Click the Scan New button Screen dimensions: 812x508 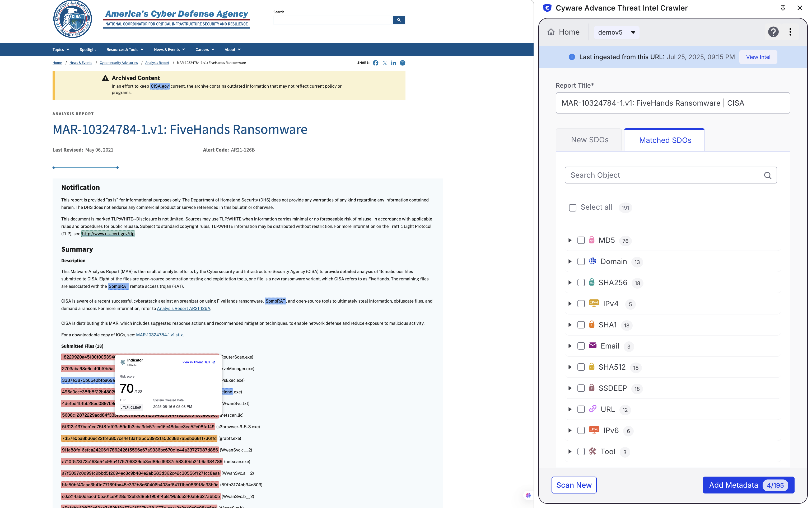pyautogui.click(x=574, y=485)
